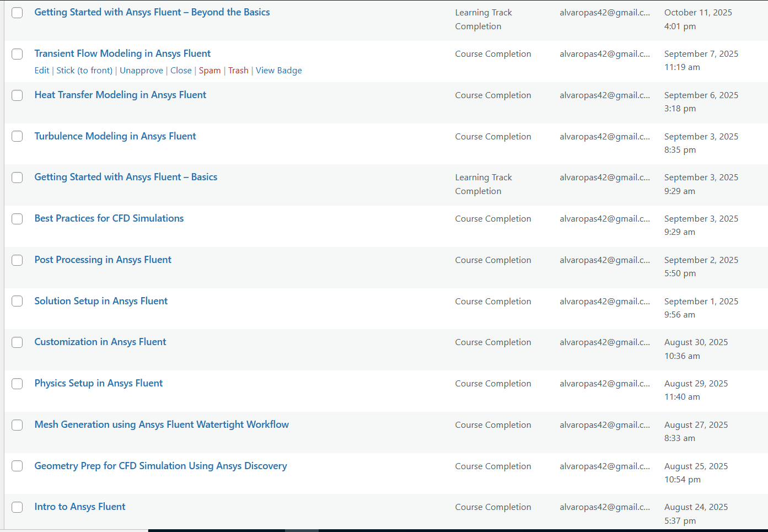Click the email in Physics Setup row
This screenshot has height=532, width=768.
(605, 384)
